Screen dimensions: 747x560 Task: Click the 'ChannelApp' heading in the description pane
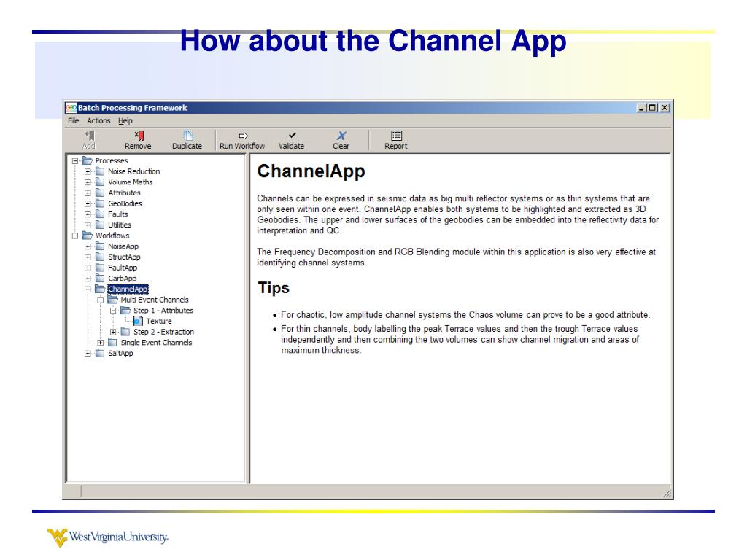click(311, 171)
